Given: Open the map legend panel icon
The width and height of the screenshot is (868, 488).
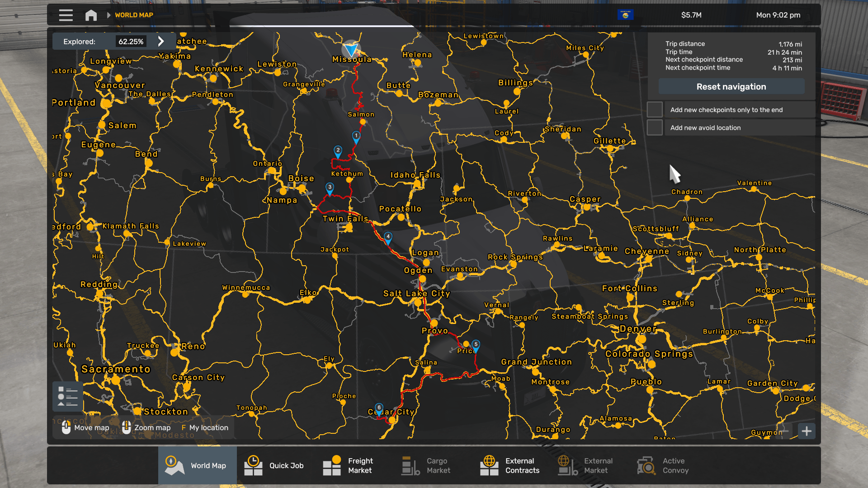Looking at the screenshot, I should [x=68, y=396].
